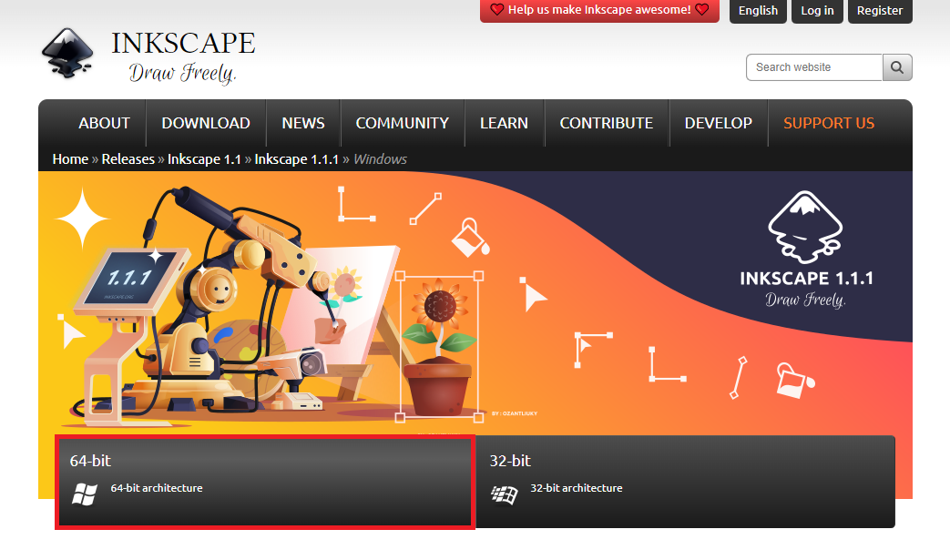Click the Windows flag icon beside 32-bit architecture

pos(504,494)
